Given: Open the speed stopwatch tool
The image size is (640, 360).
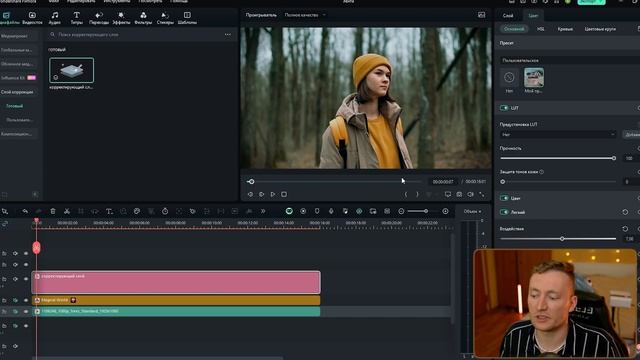Looking at the screenshot, I should tap(165, 211).
